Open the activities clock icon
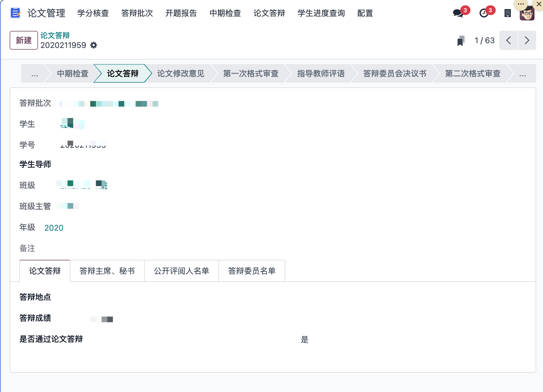Image resolution: width=543 pixels, height=392 pixels. [484, 13]
